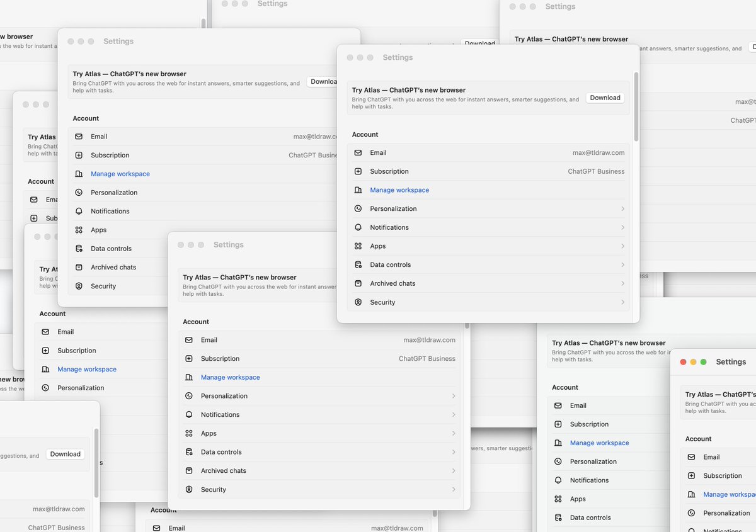Click Download button in bottom-left corner window
The image size is (756, 532).
coord(66,454)
